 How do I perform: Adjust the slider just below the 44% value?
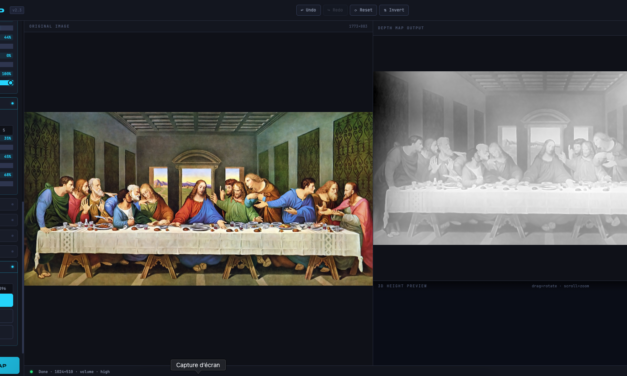6,46
